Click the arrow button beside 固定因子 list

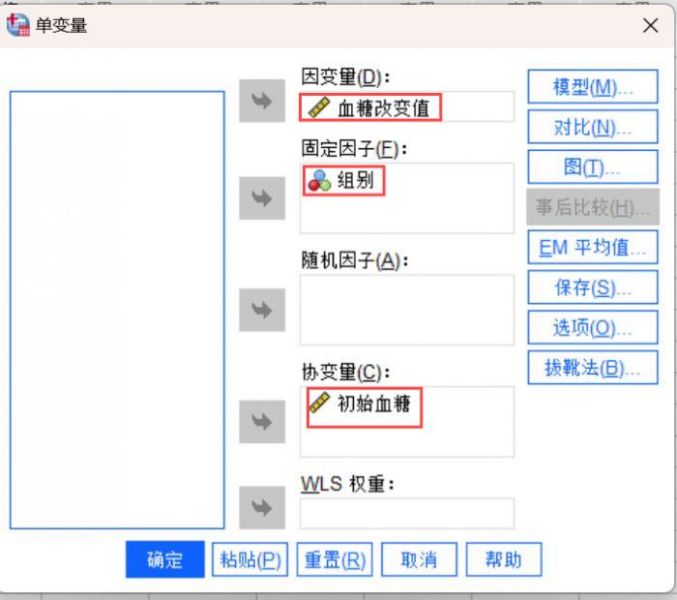click(x=262, y=198)
